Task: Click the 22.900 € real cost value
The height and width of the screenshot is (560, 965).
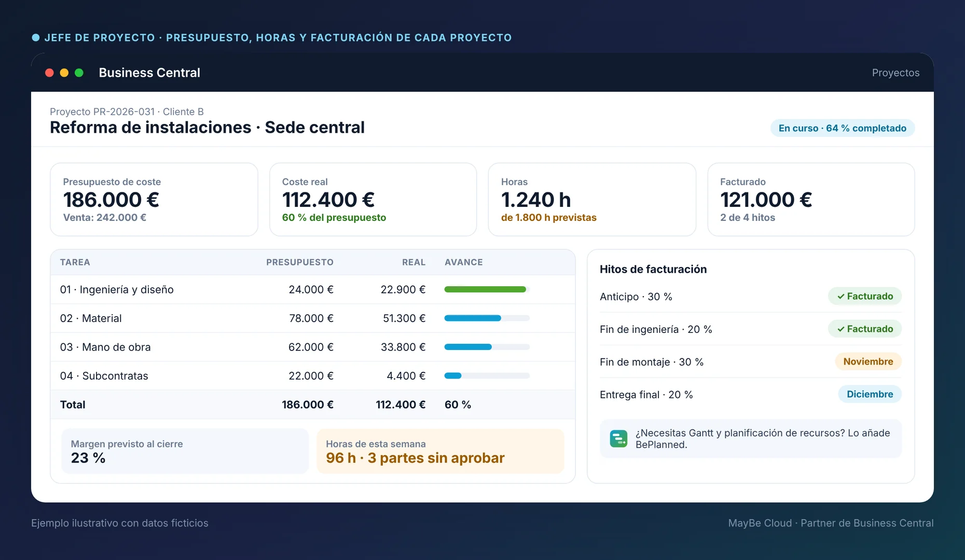Action: point(403,289)
